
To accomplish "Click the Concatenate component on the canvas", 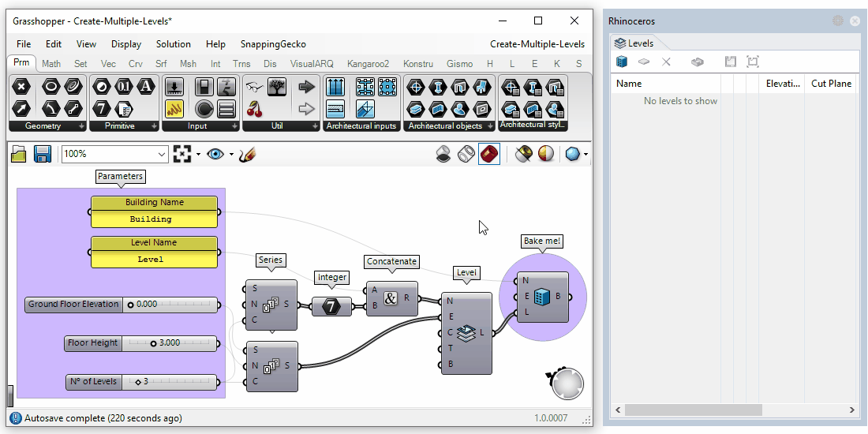I will [x=391, y=298].
